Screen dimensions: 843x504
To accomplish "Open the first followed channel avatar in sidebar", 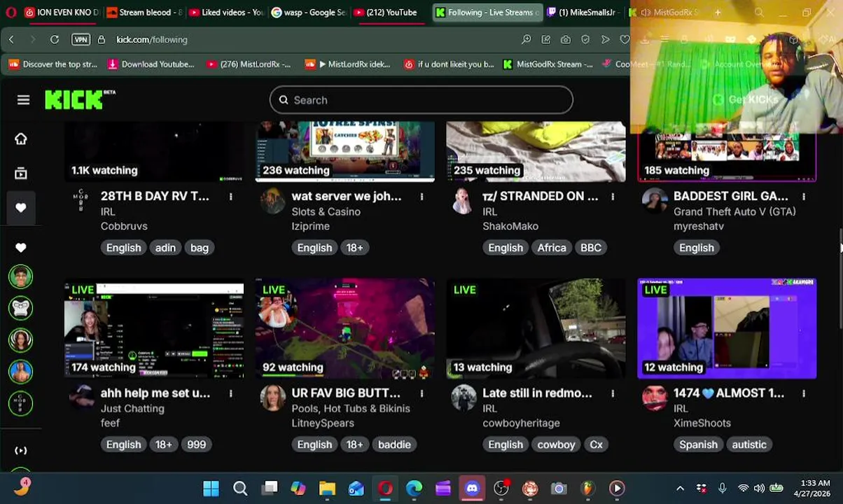I will [20, 276].
